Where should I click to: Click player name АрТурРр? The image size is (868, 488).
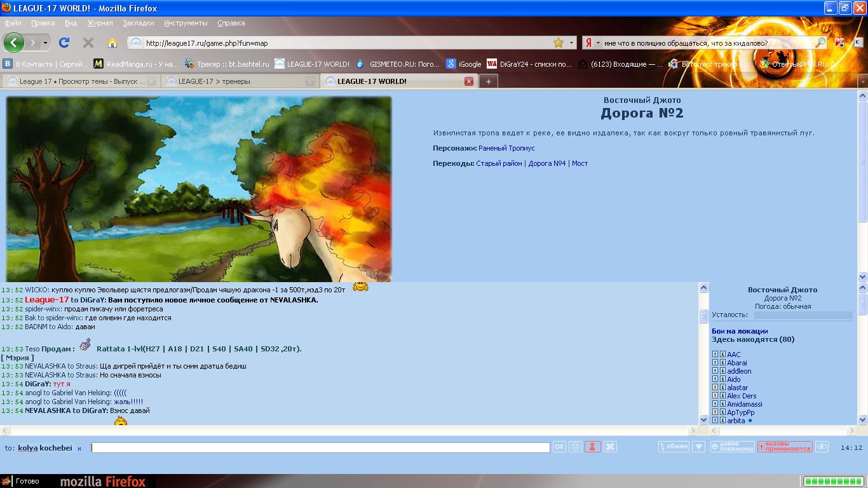pyautogui.click(x=741, y=412)
